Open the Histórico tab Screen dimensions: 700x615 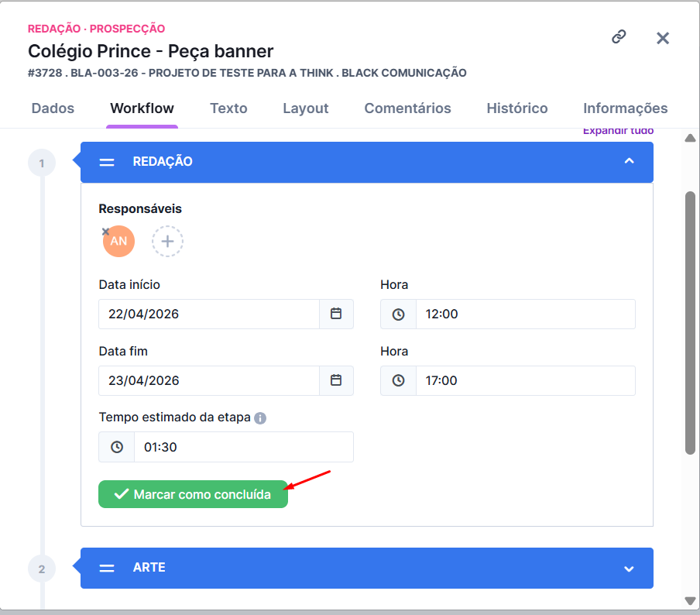(x=517, y=108)
